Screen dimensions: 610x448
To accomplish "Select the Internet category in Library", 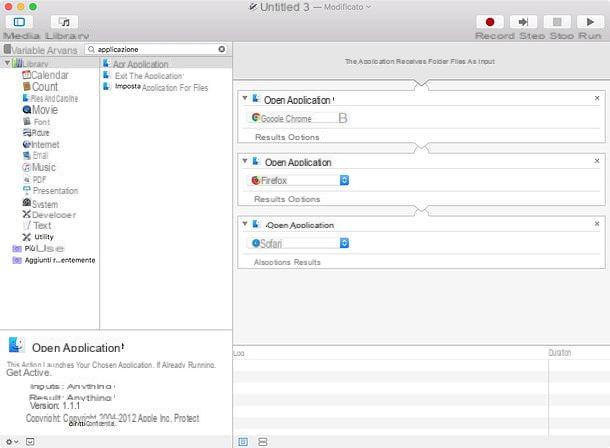I will pos(41,145).
